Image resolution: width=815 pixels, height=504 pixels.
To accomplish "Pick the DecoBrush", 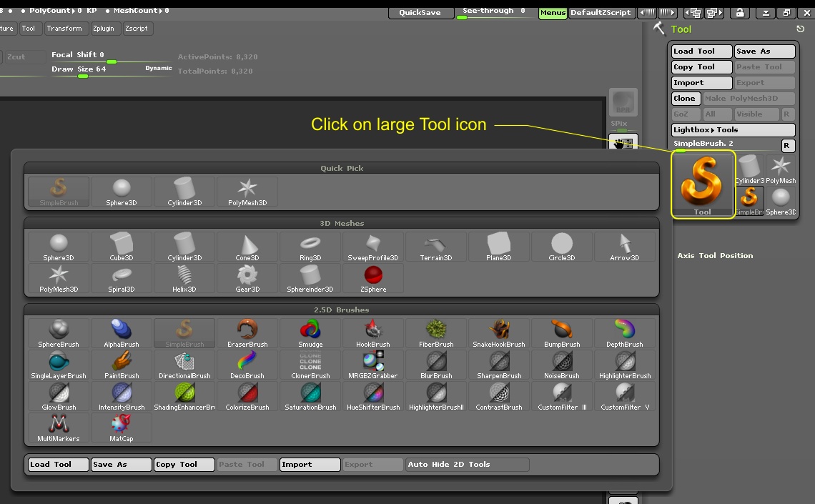I will (247, 365).
